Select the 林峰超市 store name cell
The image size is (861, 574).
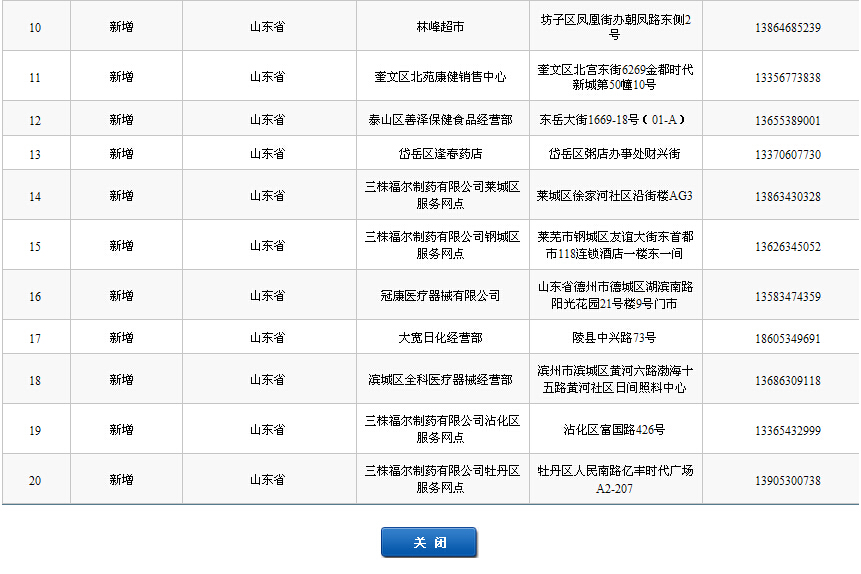[441, 27]
